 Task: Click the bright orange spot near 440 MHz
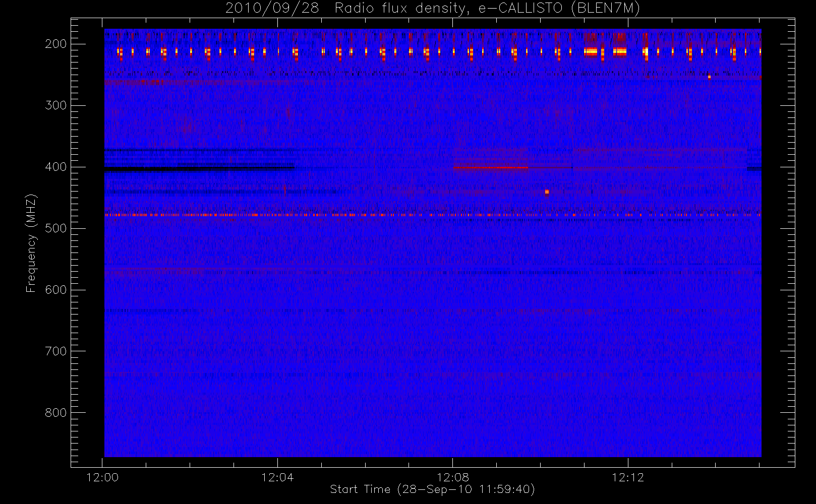pos(547,192)
